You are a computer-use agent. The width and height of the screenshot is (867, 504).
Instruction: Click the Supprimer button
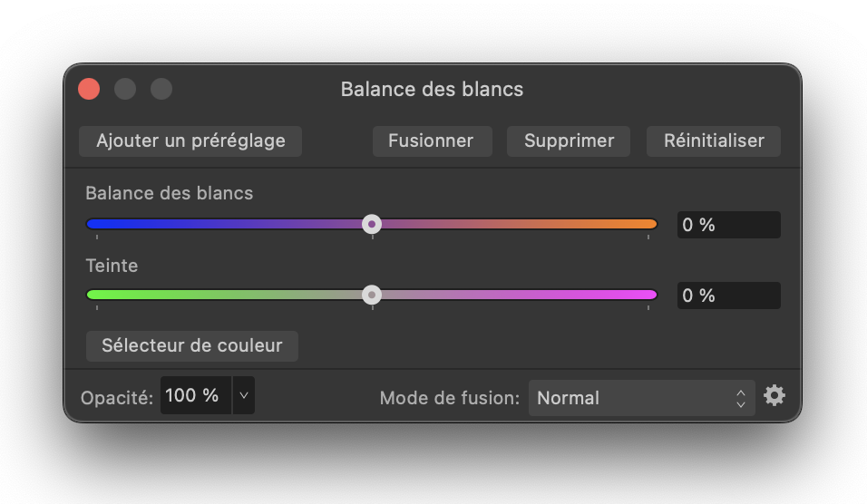click(569, 141)
